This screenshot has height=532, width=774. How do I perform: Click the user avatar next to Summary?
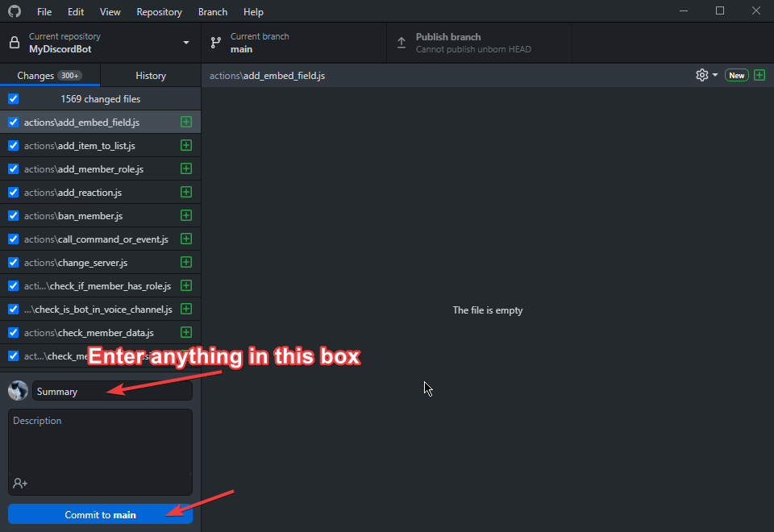(x=18, y=391)
